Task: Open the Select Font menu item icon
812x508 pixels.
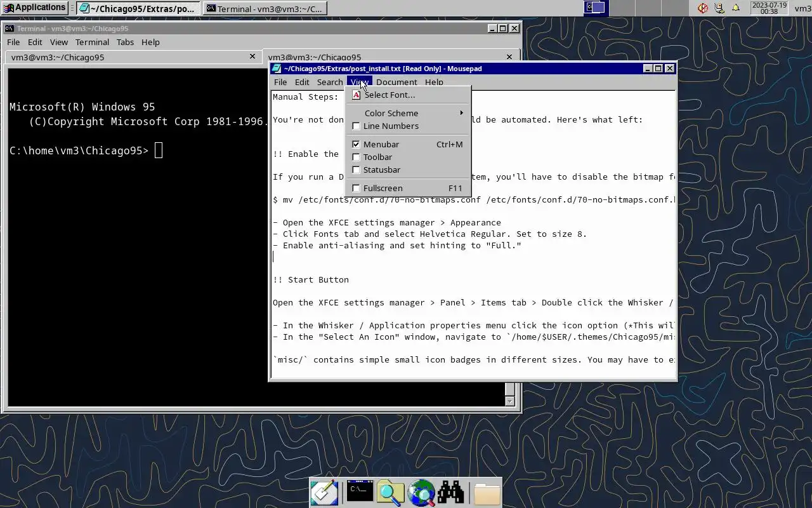Action: 356,95
